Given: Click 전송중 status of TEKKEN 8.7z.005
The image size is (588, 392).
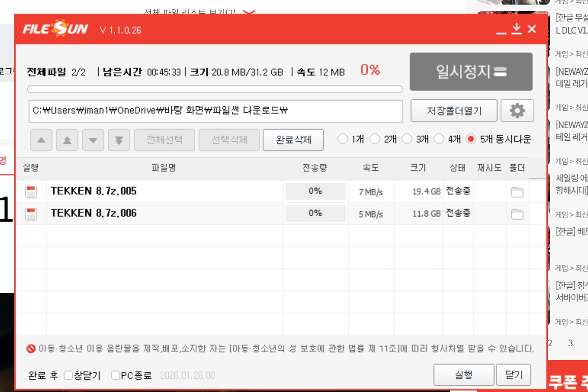Looking at the screenshot, I should click(x=458, y=191).
